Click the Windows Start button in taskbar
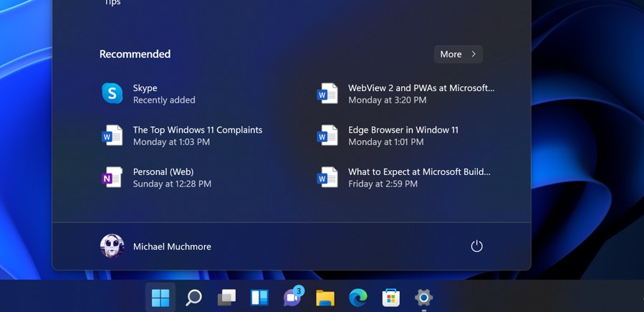This screenshot has height=312, width=644. (160, 297)
